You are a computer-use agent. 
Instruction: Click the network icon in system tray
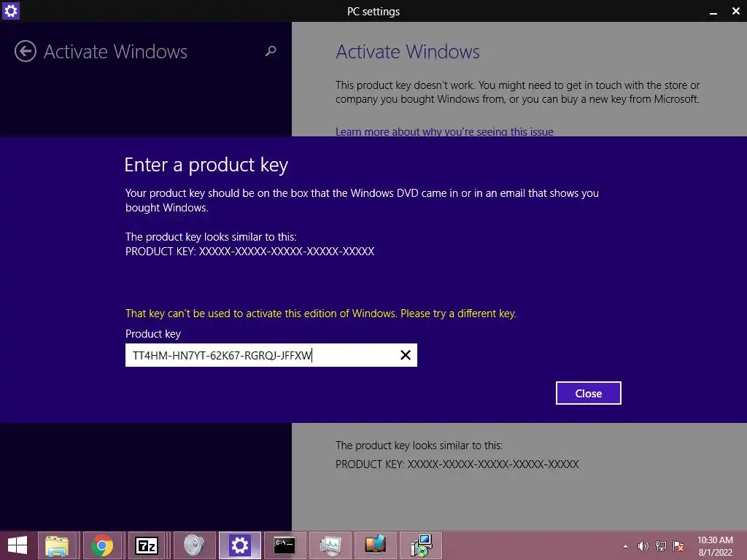click(x=661, y=546)
